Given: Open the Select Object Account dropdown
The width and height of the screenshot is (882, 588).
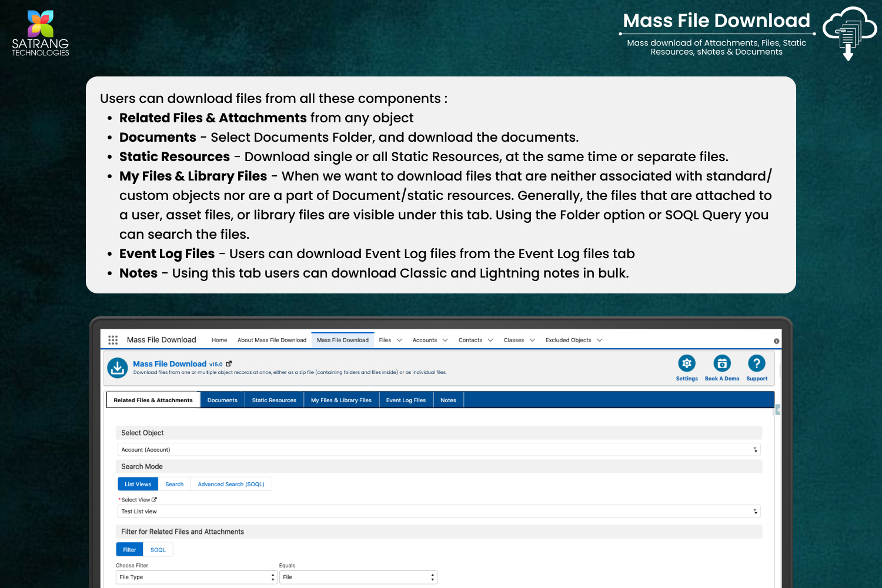Looking at the screenshot, I should [x=439, y=450].
